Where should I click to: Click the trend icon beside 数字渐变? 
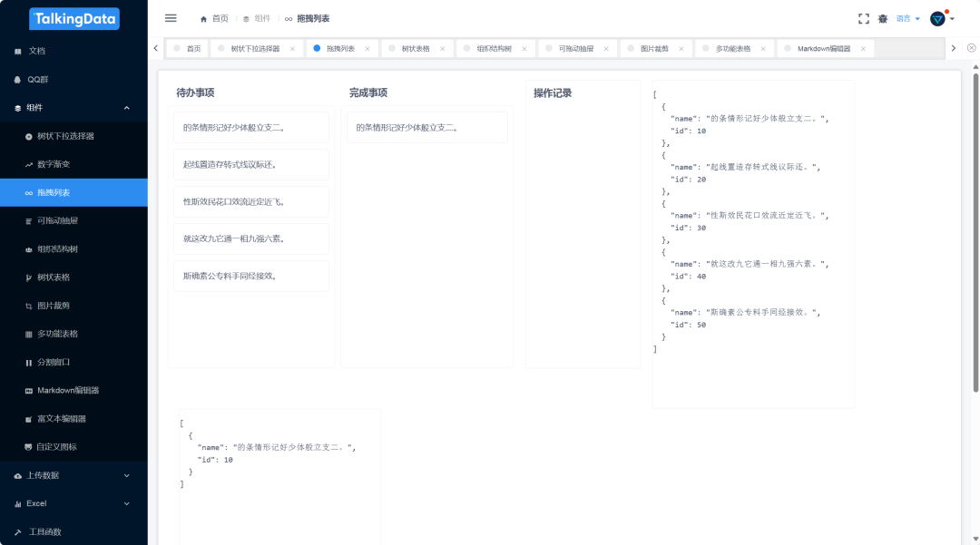pos(29,165)
